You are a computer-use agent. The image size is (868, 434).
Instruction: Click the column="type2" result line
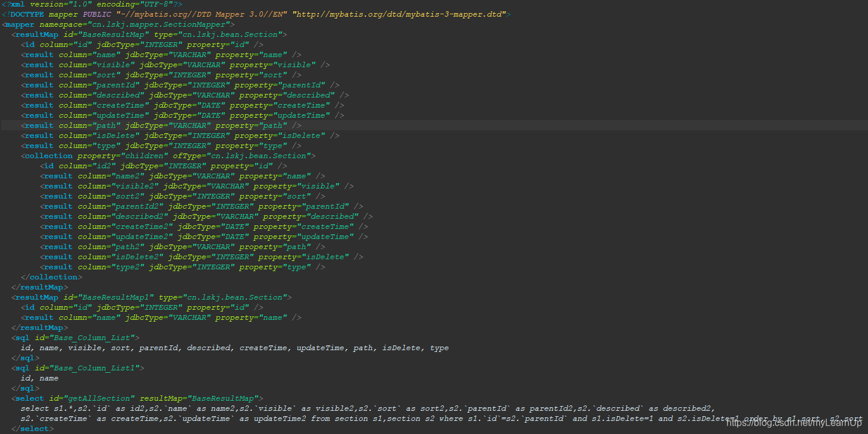[x=182, y=267]
